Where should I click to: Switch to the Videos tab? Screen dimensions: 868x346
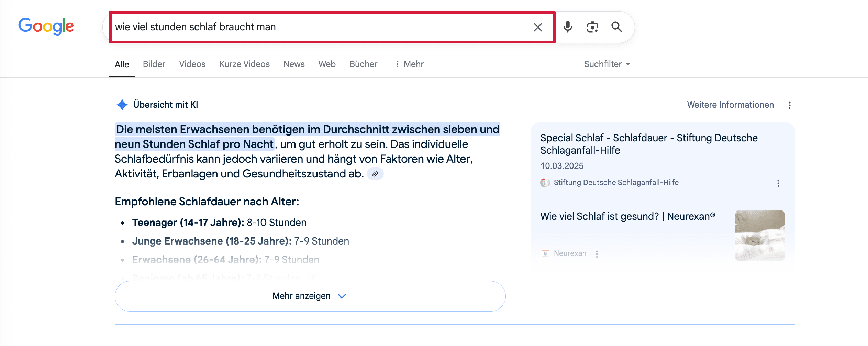[x=192, y=64]
